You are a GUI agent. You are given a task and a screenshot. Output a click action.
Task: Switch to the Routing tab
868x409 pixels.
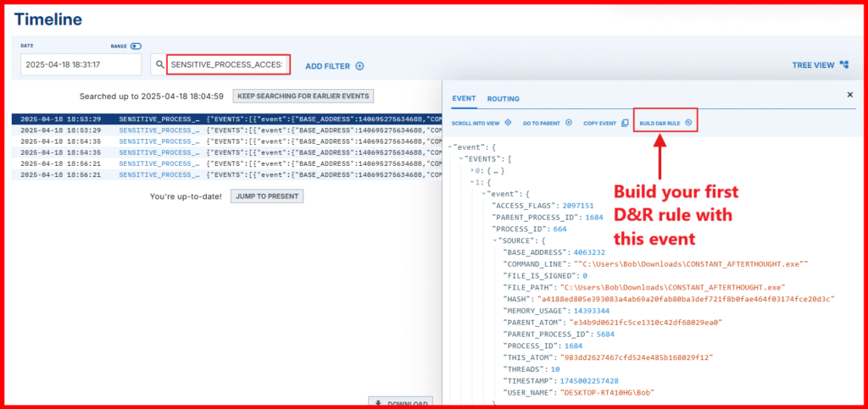[503, 99]
